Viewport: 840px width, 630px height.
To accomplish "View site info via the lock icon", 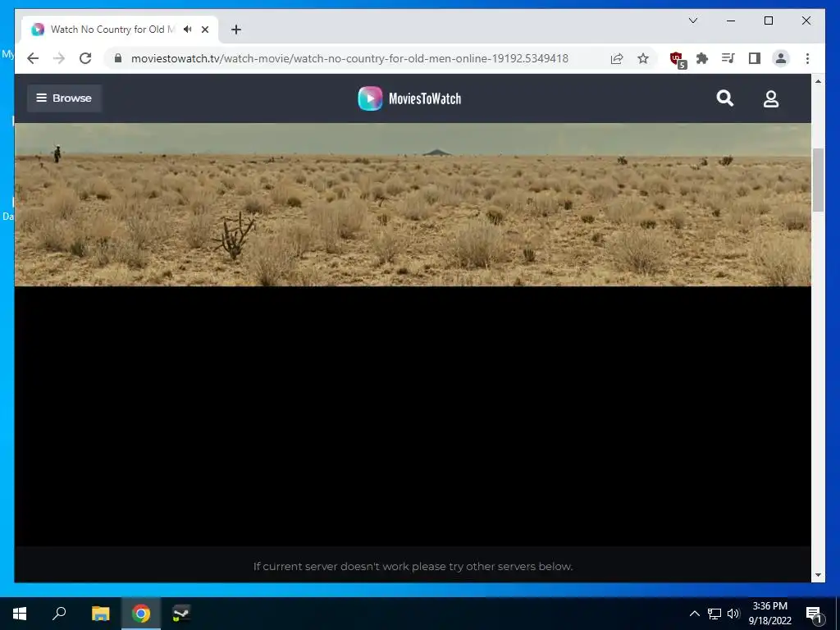I will click(x=118, y=58).
